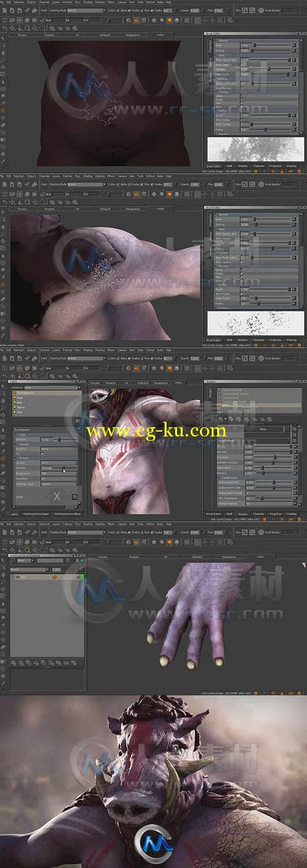Open Shading menu in the lights-panel screenshot
Screen dimensions: 307x868
coord(87,352)
